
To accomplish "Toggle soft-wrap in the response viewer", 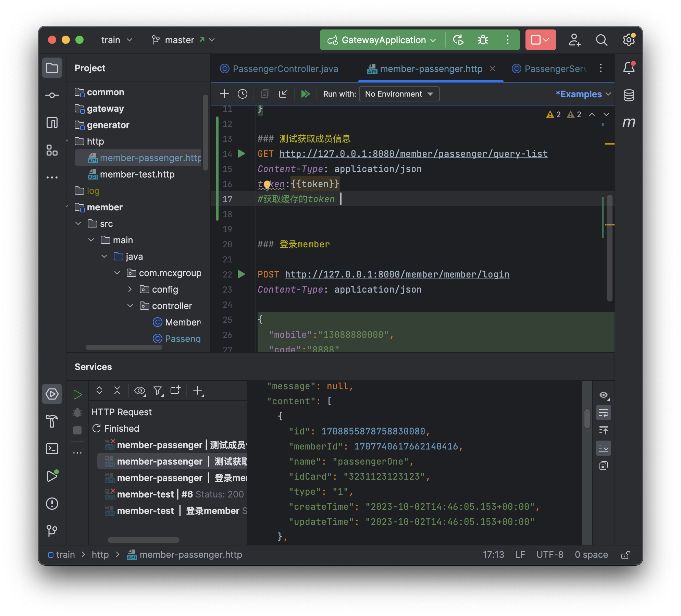I will [x=604, y=413].
